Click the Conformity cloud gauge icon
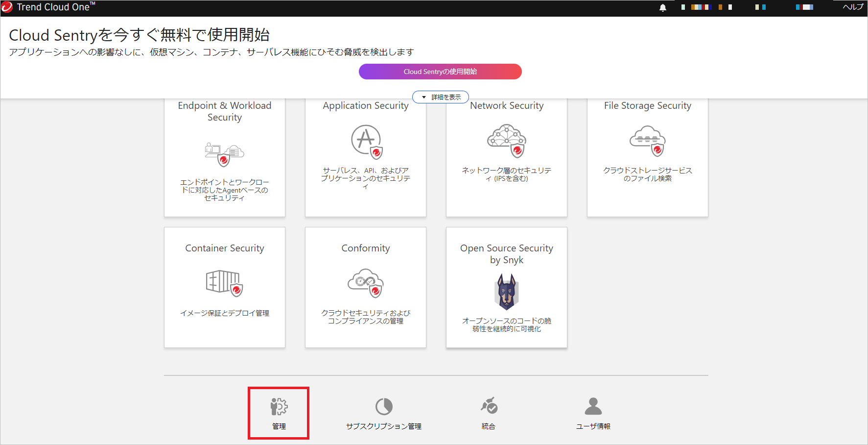868x445 pixels. (365, 283)
